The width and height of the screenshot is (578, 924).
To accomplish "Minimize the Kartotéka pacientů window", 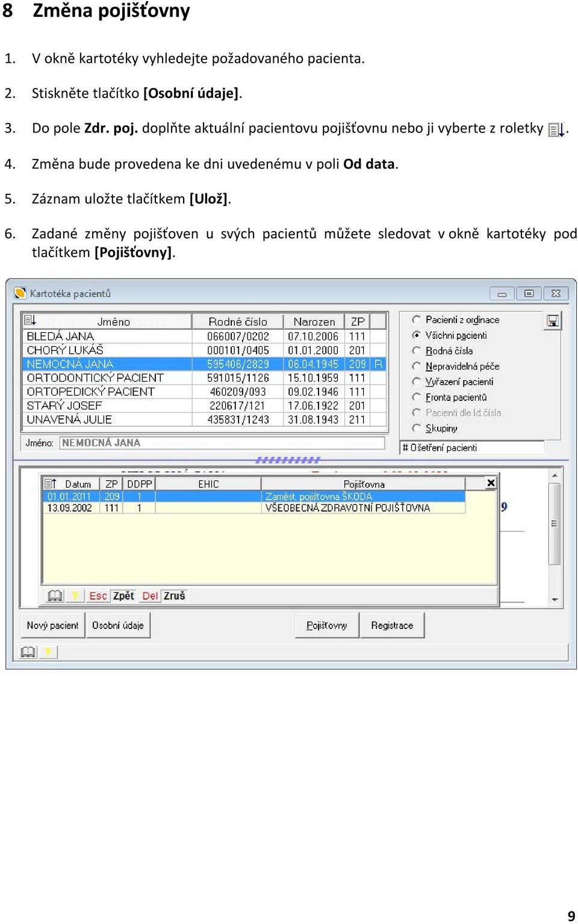I will tap(502, 293).
